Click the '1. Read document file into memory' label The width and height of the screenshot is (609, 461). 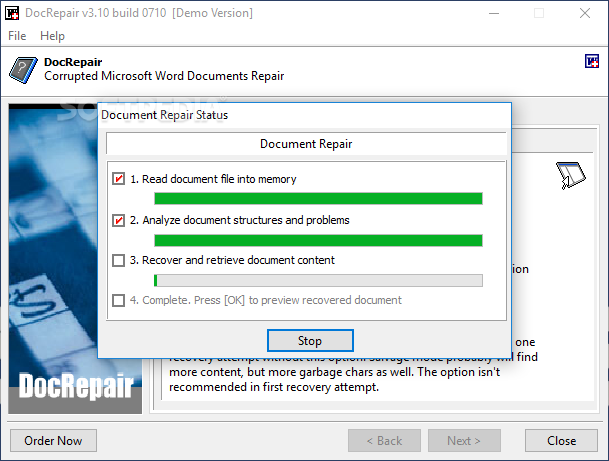213,179
